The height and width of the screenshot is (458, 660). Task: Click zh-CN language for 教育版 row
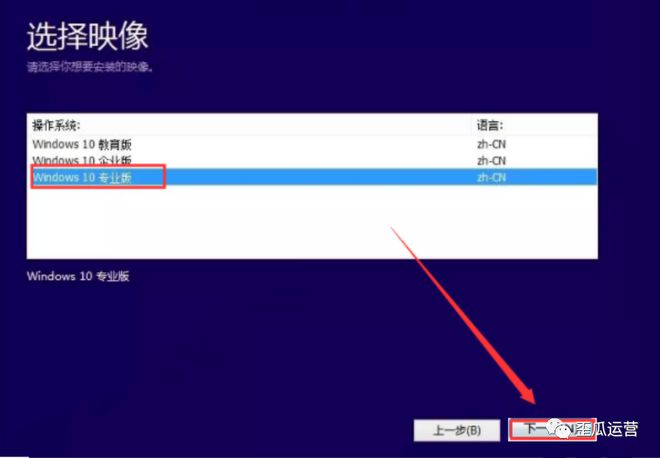(x=491, y=144)
